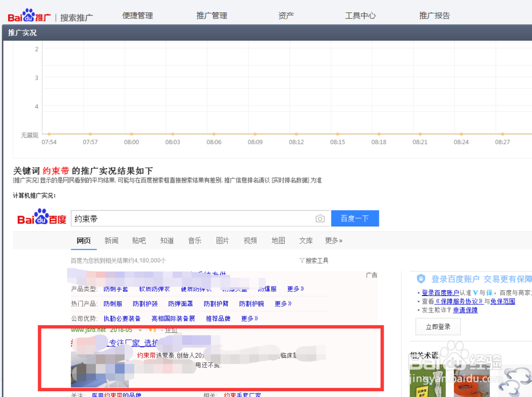Switch to the 图片 tab
Viewport: 532px width, 397px height.
click(x=222, y=241)
